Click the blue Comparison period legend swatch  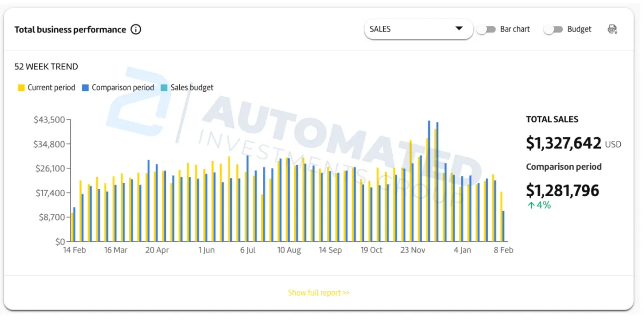(x=86, y=88)
